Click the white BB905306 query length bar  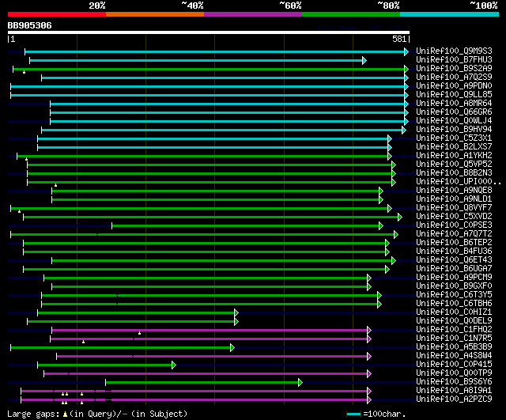point(209,32)
